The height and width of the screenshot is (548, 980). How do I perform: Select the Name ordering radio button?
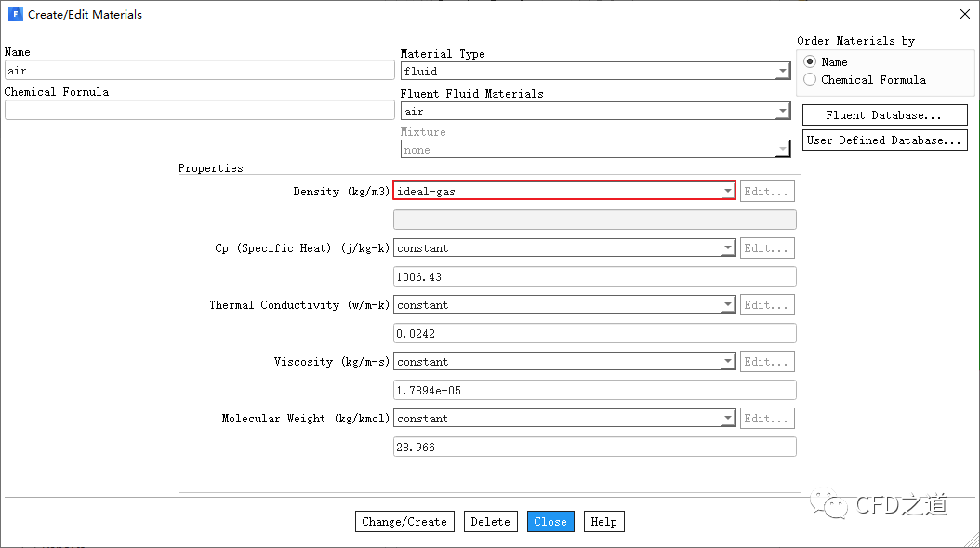810,61
